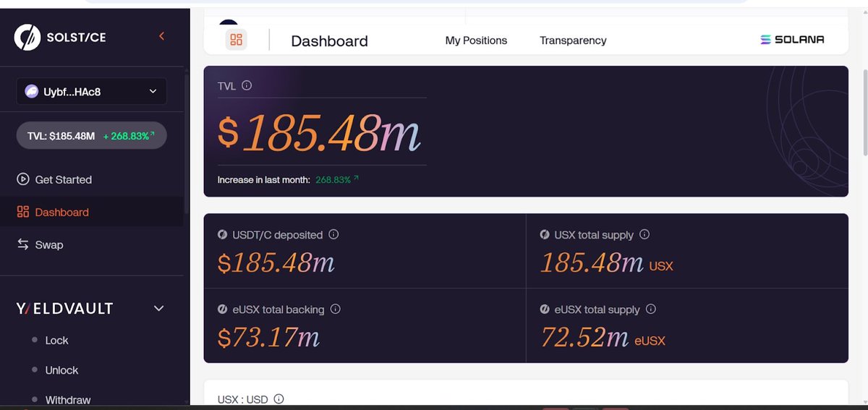The height and width of the screenshot is (410, 868).
Task: Open the Unlock option under YieldVault
Action: point(61,370)
